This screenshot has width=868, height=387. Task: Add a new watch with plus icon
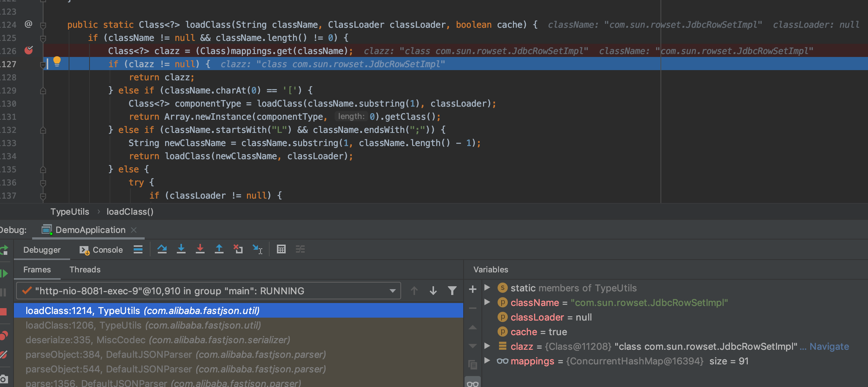pos(472,289)
